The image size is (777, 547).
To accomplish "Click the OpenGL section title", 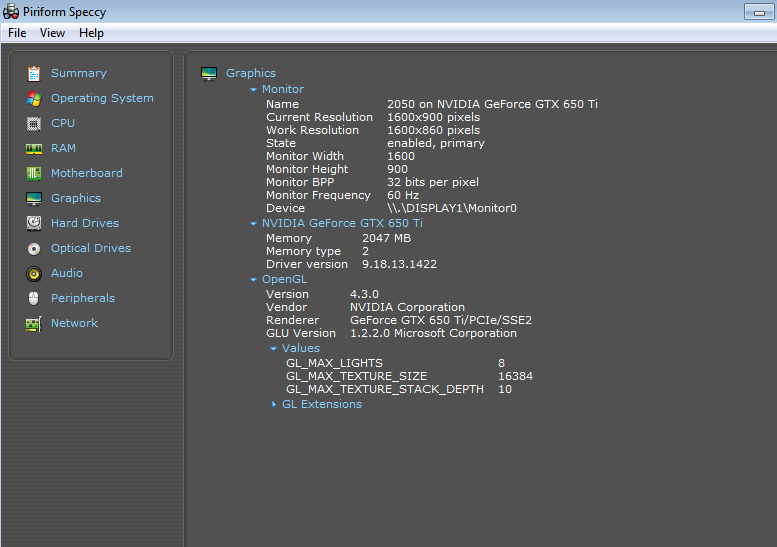I will (284, 279).
